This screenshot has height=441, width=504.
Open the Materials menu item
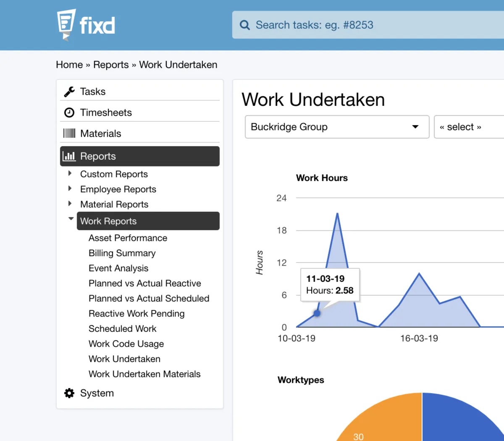[140, 134]
